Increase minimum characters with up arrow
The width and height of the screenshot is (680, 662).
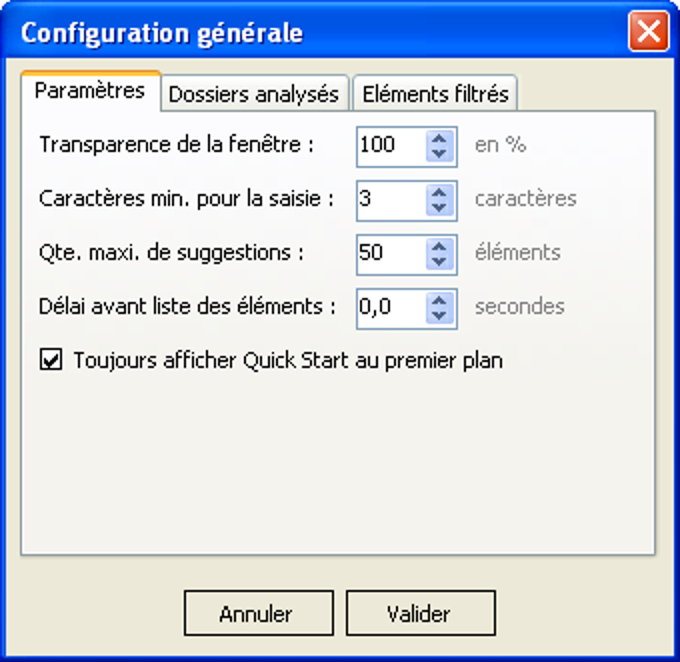(x=439, y=193)
